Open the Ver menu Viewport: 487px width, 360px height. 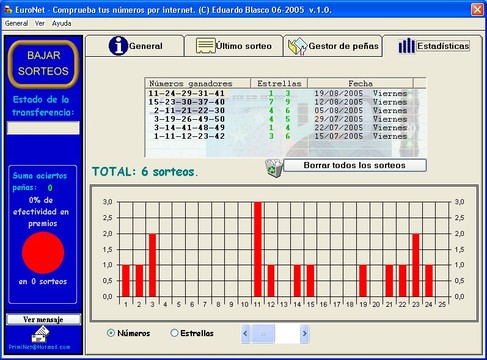[39, 23]
